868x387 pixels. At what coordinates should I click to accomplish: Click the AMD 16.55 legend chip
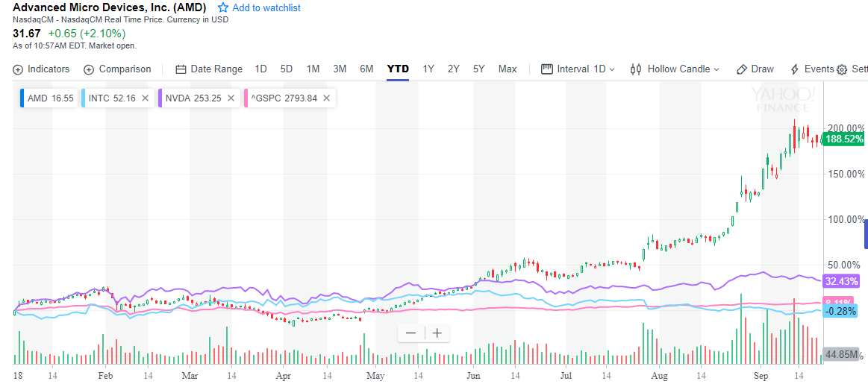coord(49,98)
